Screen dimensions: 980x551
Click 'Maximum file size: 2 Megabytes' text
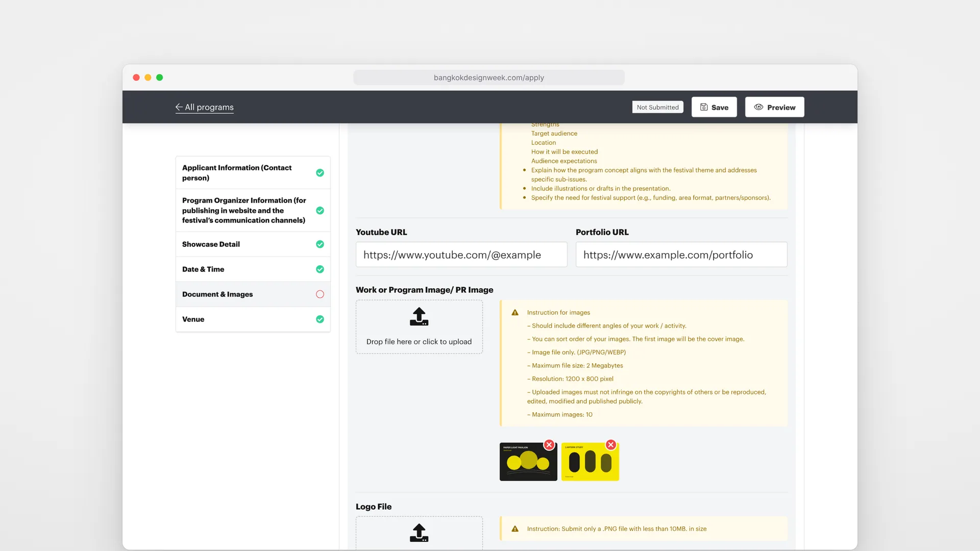pos(577,366)
